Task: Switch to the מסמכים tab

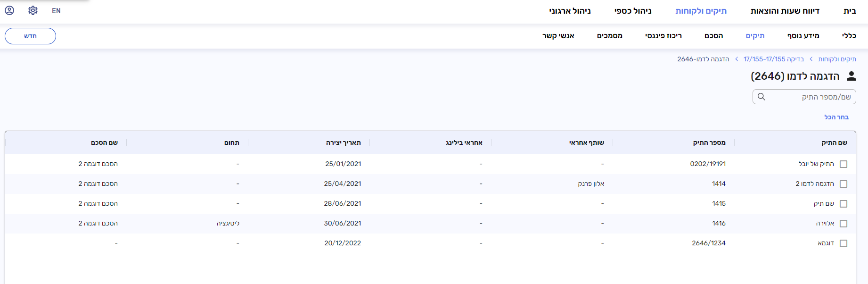Action: click(x=609, y=36)
